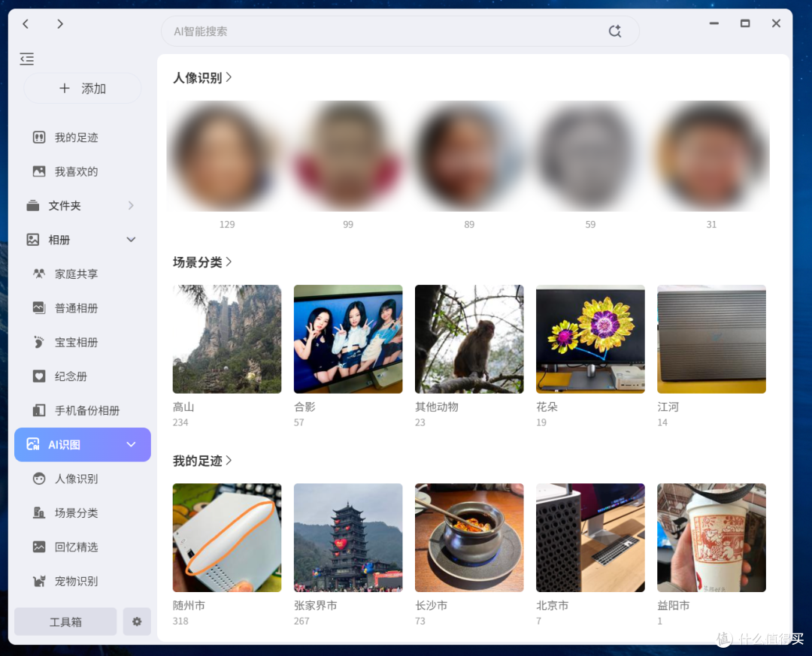Click the 手机备份相册 icon

tap(39, 410)
